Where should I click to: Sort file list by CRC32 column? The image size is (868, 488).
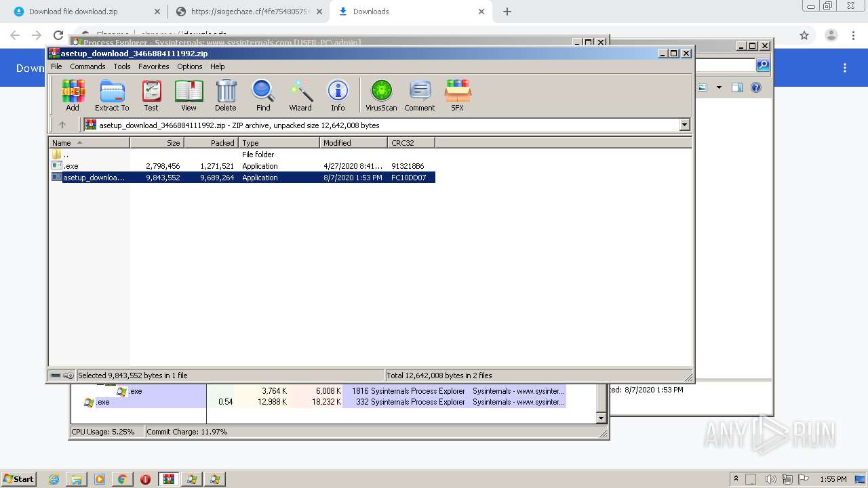(x=411, y=142)
